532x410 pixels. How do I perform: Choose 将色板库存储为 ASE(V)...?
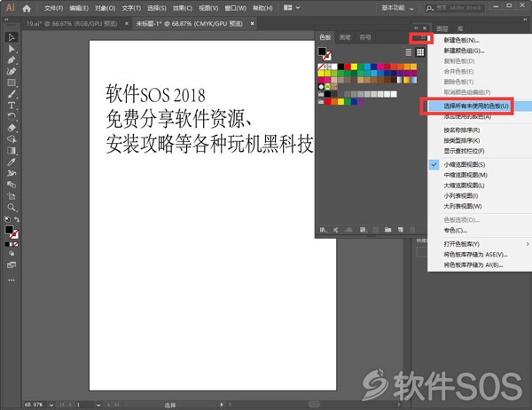[475, 255]
